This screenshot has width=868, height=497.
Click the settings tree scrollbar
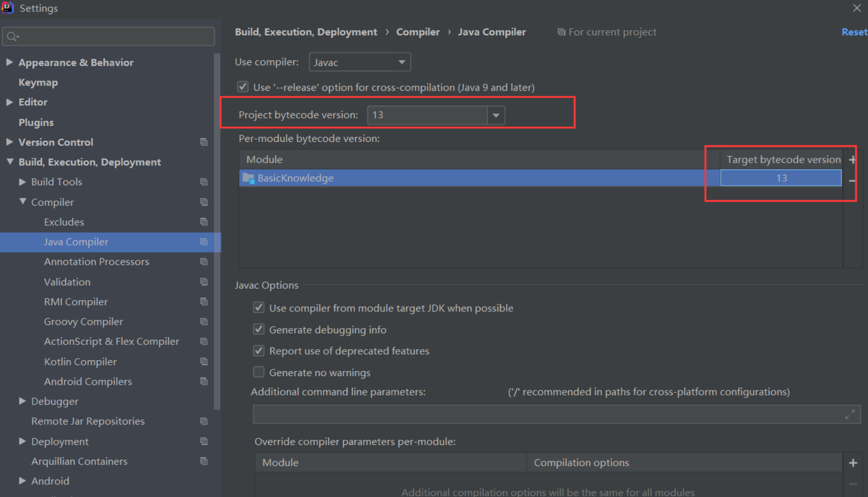click(x=217, y=231)
